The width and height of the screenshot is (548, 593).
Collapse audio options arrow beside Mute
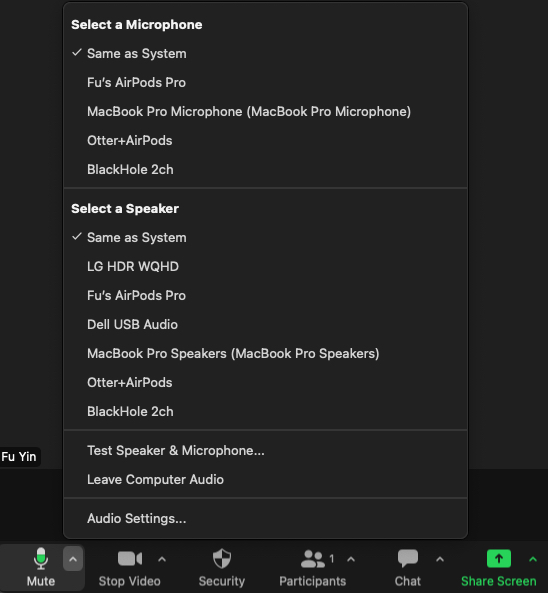pos(73,559)
